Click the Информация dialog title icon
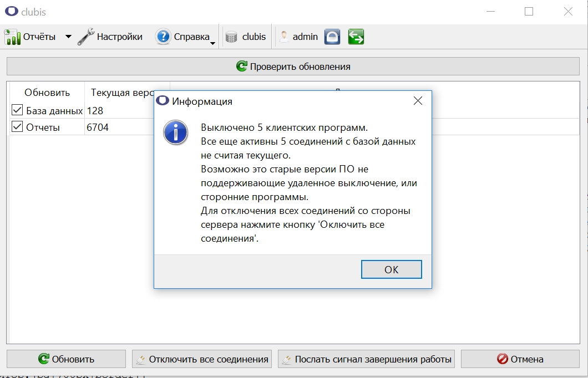588x378 pixels. click(163, 101)
